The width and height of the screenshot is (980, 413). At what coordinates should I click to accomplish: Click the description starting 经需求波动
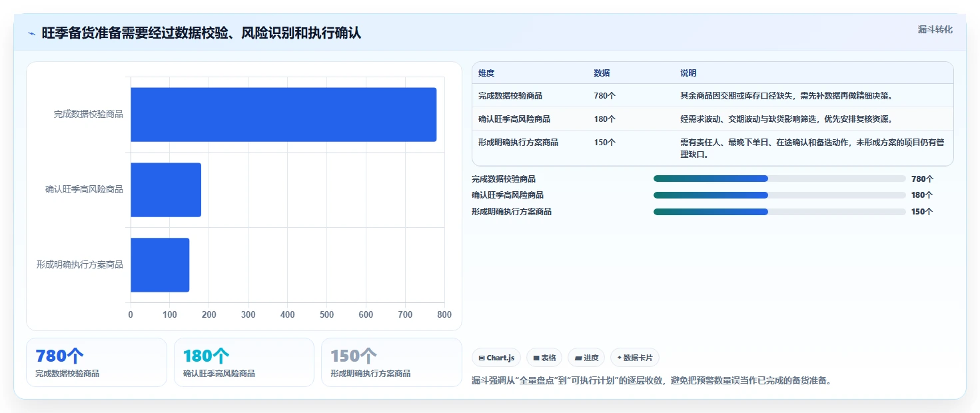[x=786, y=119]
